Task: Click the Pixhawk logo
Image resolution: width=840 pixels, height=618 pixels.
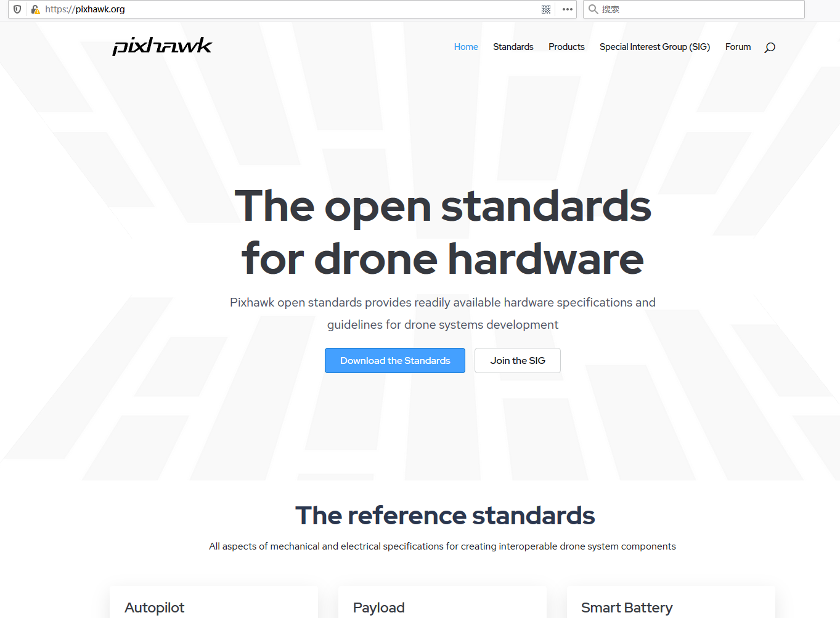Action: [x=162, y=46]
